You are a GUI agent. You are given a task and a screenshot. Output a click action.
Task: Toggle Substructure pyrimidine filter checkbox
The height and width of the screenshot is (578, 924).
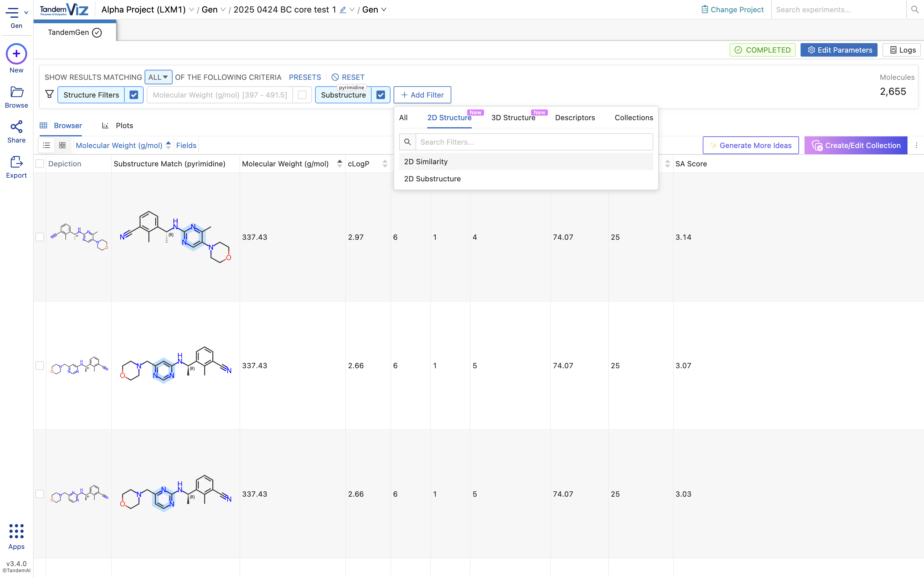(381, 95)
